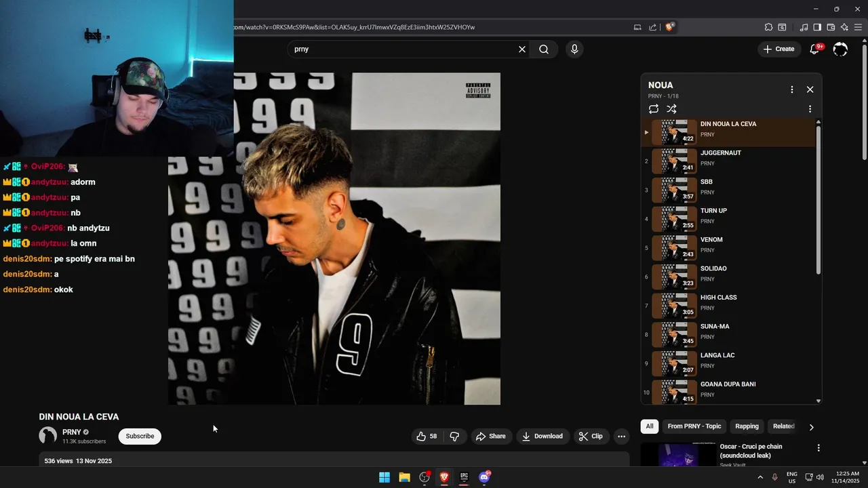Play VENOM from the playlist

729,248
